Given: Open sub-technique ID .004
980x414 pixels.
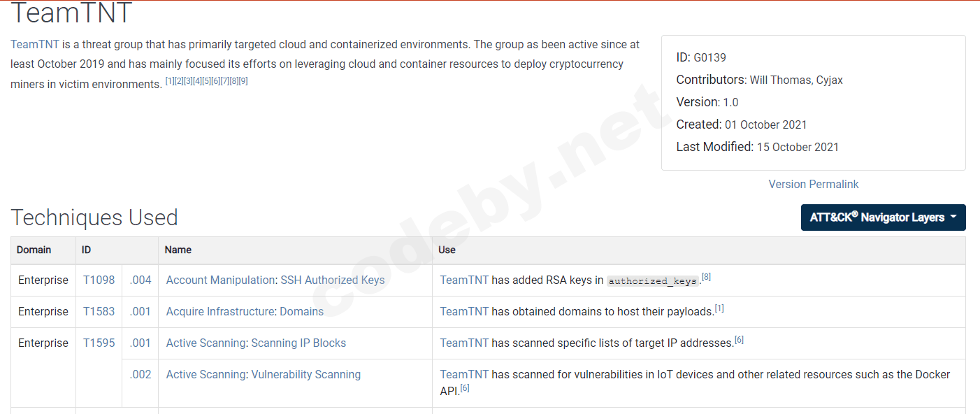Looking at the screenshot, I should tap(140, 280).
